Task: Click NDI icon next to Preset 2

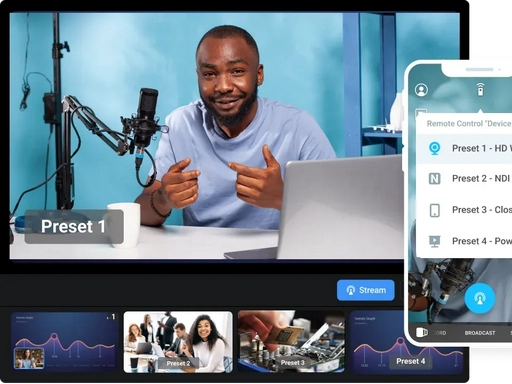Action: [434, 179]
